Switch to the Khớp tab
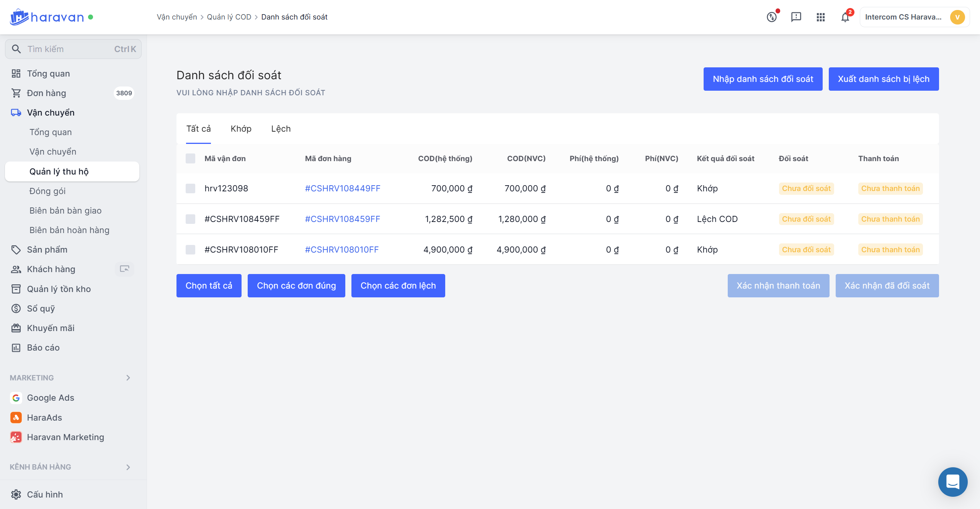The height and width of the screenshot is (509, 980). [x=241, y=129]
